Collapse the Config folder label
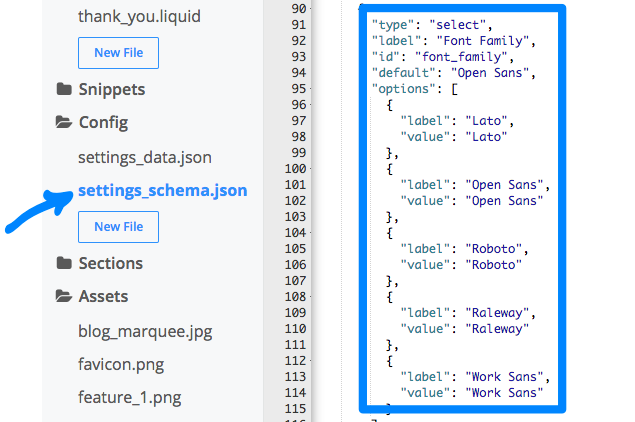The height and width of the screenshot is (422, 635). pyautogui.click(x=103, y=122)
